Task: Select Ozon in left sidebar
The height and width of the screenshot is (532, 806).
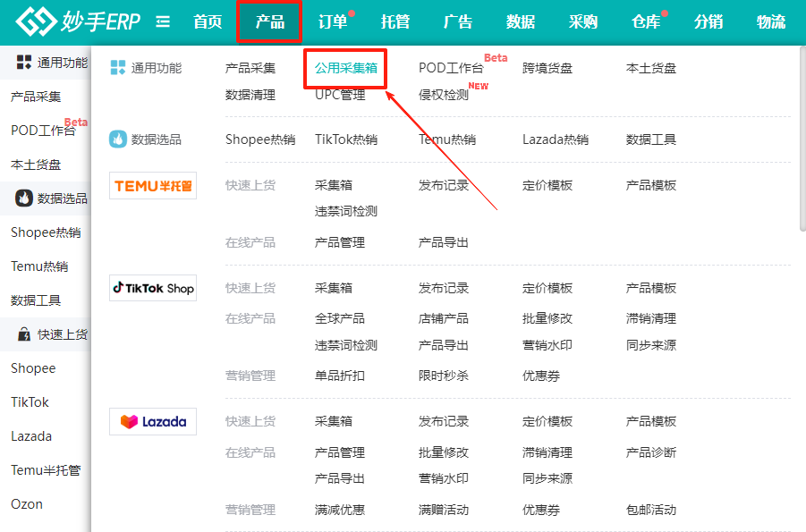Action: (27, 504)
